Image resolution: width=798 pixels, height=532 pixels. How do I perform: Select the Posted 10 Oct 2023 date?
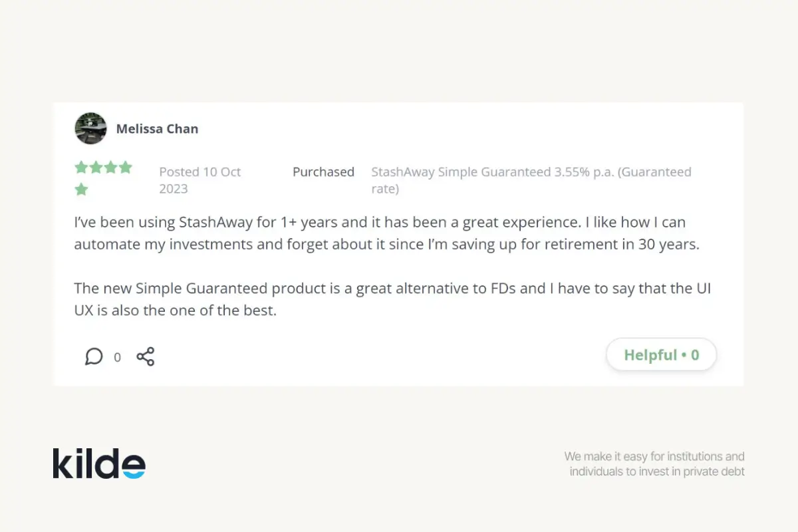tap(199, 180)
